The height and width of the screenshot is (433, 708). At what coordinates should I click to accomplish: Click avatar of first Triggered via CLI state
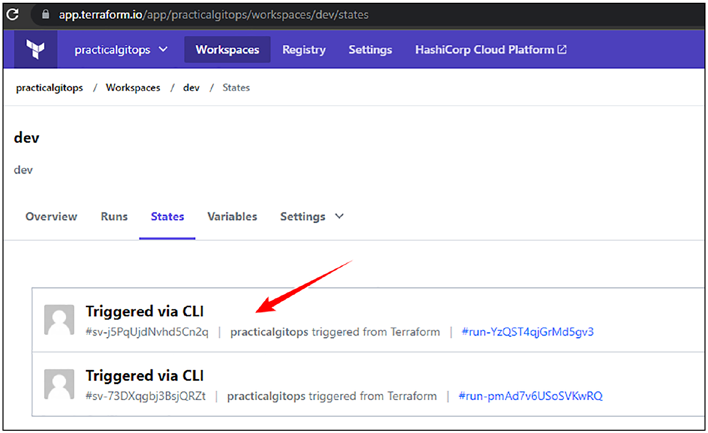[59, 320]
